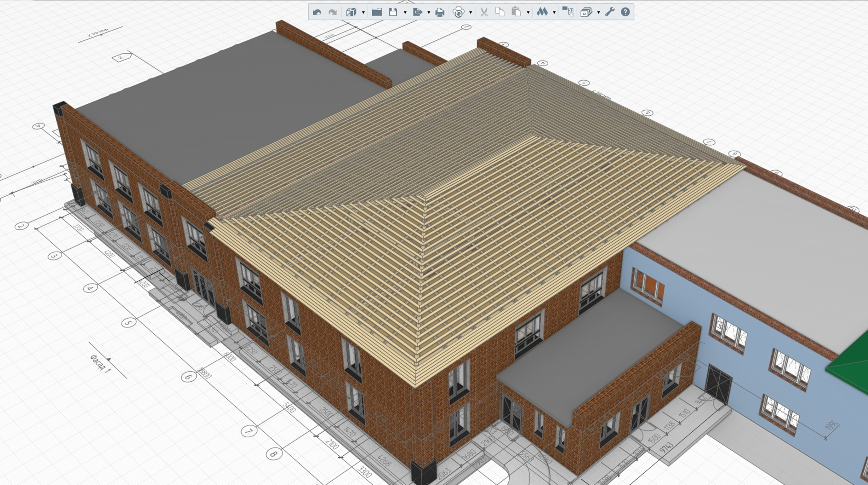Click the stacked windows icon
The image size is (868, 485).
click(x=586, y=13)
